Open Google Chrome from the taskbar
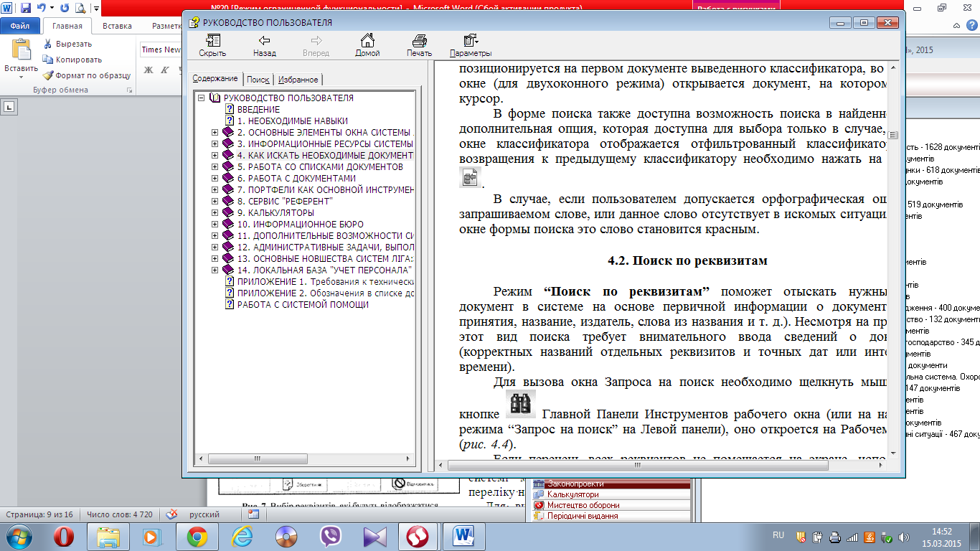Image resolution: width=980 pixels, height=551 pixels. [197, 537]
